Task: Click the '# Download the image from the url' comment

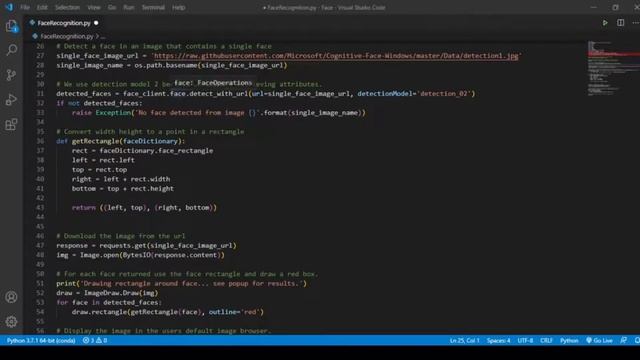Action: click(121, 236)
